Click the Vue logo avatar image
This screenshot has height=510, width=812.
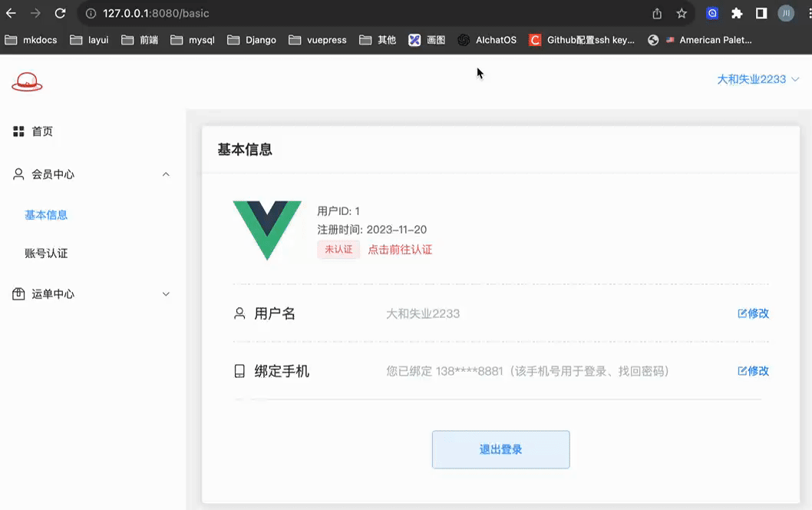[267, 230]
